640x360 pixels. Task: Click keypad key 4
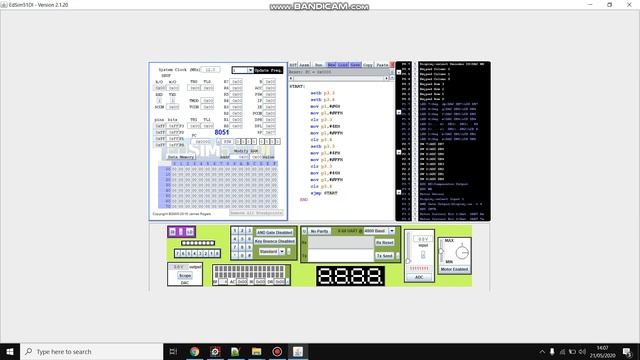(235, 239)
